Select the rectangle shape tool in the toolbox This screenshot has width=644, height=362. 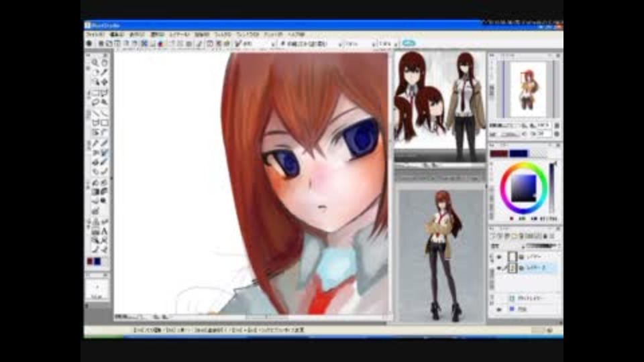[x=105, y=123]
